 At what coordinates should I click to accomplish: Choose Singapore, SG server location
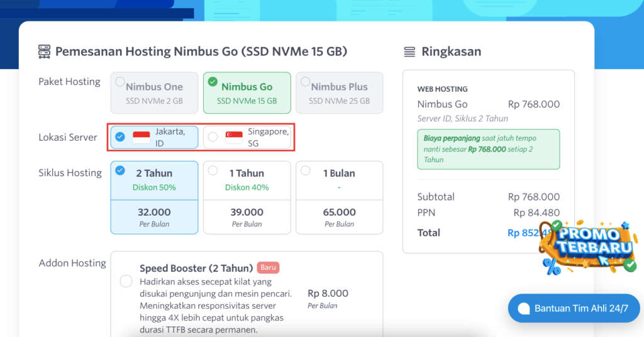click(x=247, y=137)
